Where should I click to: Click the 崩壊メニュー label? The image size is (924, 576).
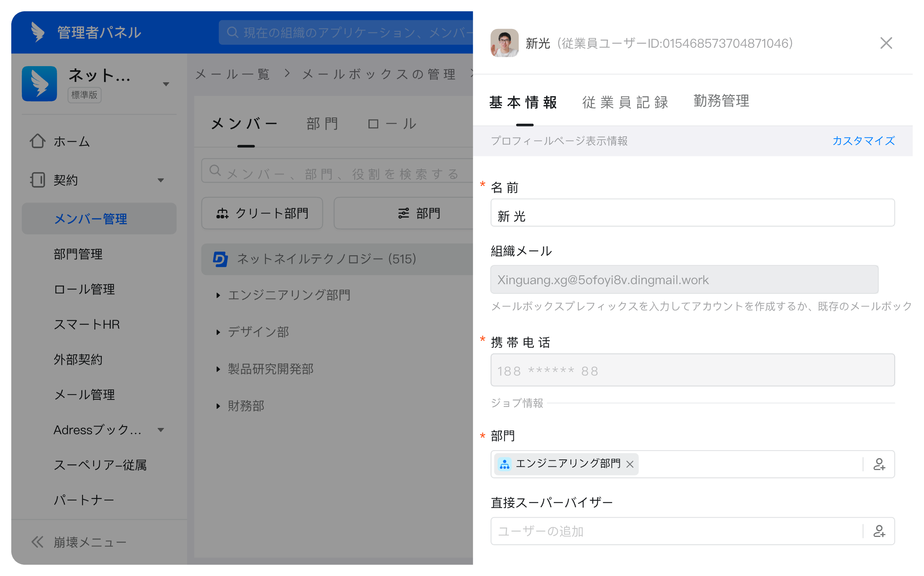90,543
